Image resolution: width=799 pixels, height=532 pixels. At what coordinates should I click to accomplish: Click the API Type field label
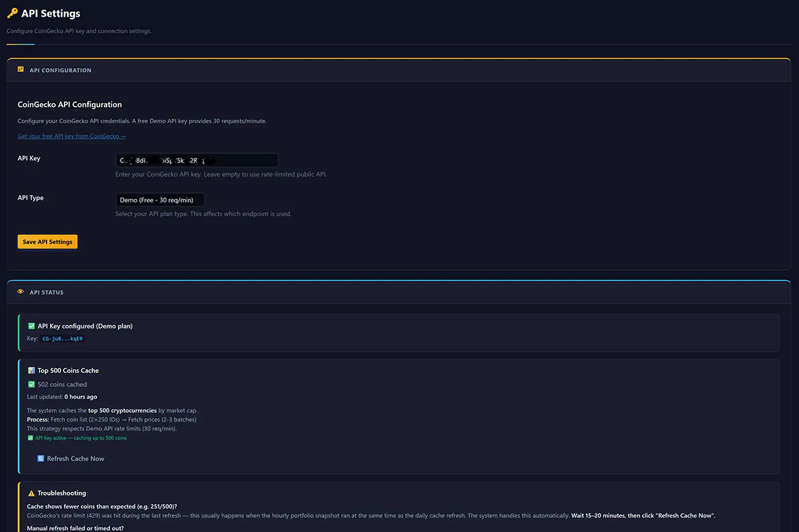[31, 198]
